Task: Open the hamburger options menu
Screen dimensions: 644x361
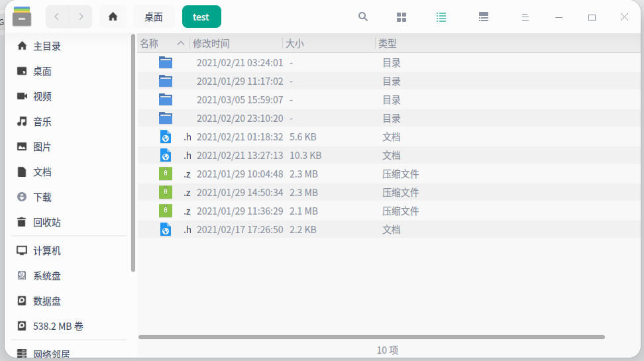Action: 525,17
